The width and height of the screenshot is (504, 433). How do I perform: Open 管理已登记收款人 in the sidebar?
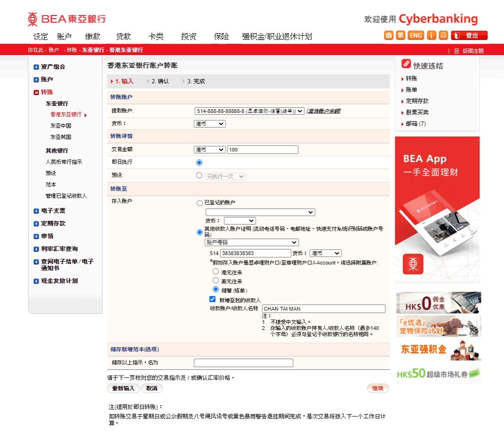(66, 196)
